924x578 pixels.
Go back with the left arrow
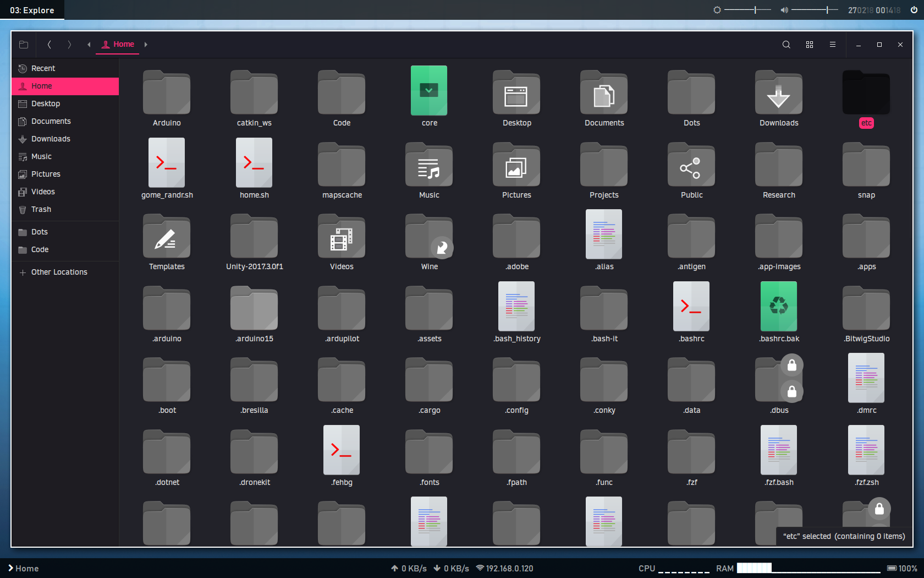point(50,45)
